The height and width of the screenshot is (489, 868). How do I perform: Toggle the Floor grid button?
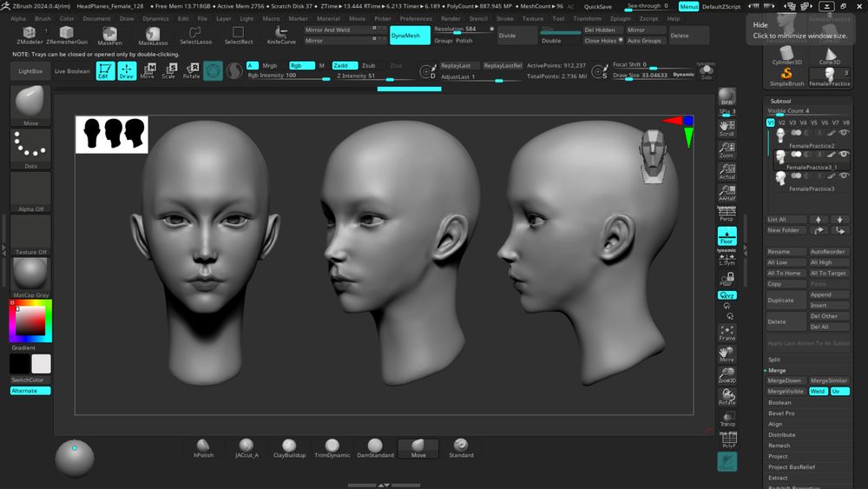coord(727,236)
